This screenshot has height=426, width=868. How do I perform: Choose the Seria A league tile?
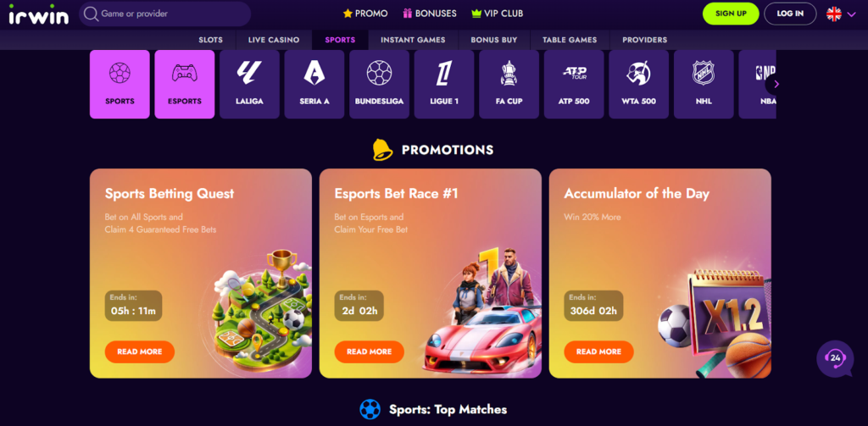tap(314, 84)
